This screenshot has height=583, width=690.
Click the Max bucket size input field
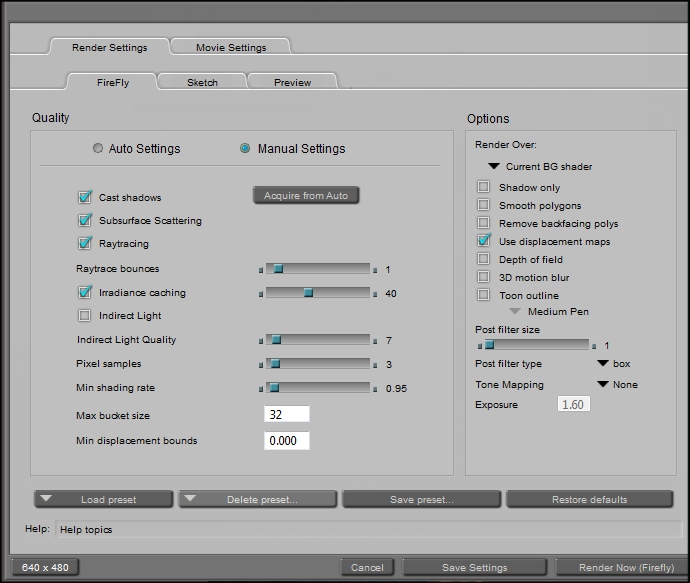(287, 415)
